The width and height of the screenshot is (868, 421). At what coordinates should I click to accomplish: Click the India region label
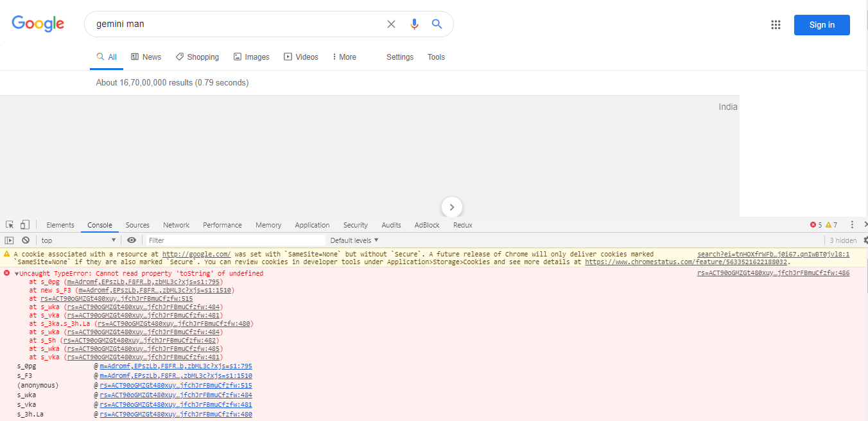click(x=728, y=107)
